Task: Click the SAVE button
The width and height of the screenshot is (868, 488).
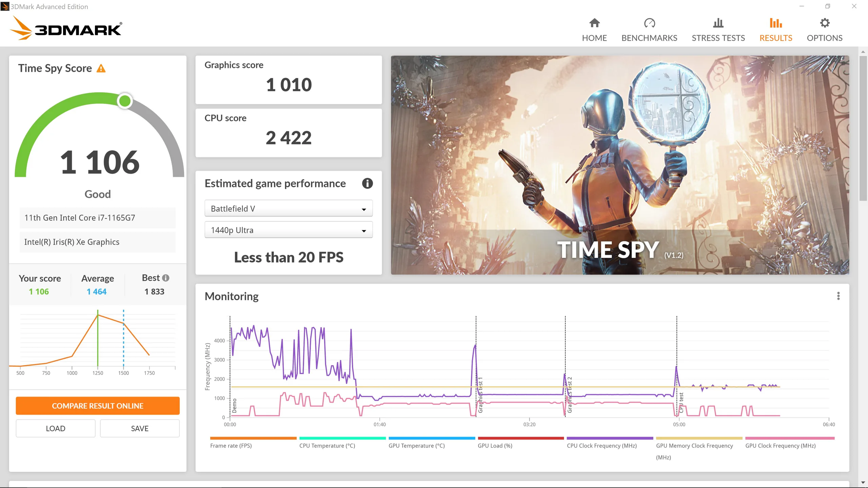Action: click(x=140, y=428)
